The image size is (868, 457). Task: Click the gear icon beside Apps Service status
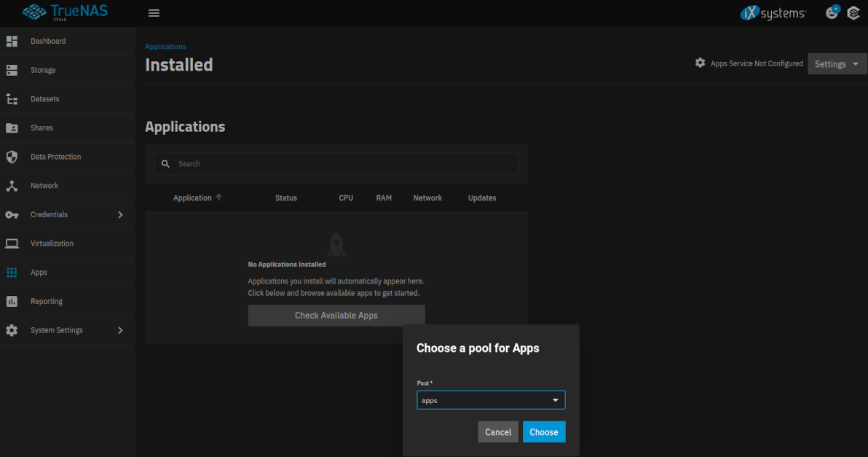tap(700, 63)
